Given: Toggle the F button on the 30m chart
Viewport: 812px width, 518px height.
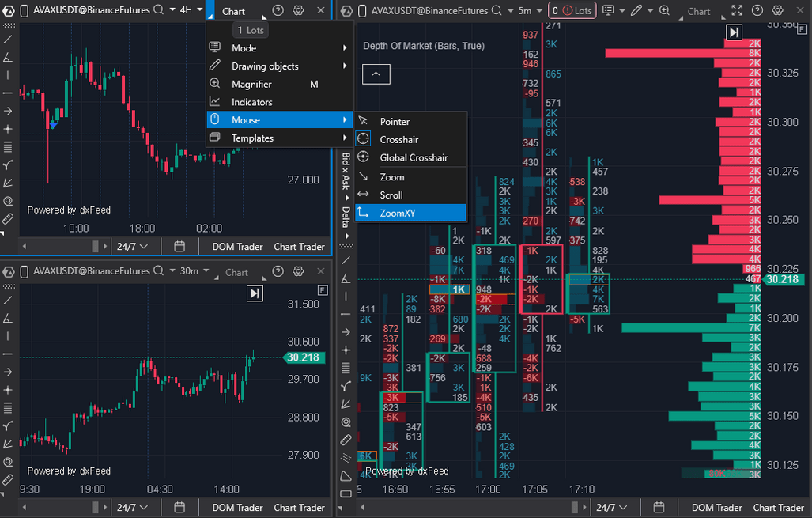Looking at the screenshot, I should 322,290.
